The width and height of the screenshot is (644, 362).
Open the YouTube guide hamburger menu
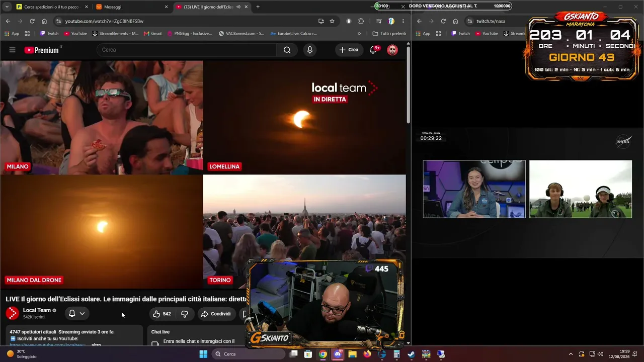point(13,50)
